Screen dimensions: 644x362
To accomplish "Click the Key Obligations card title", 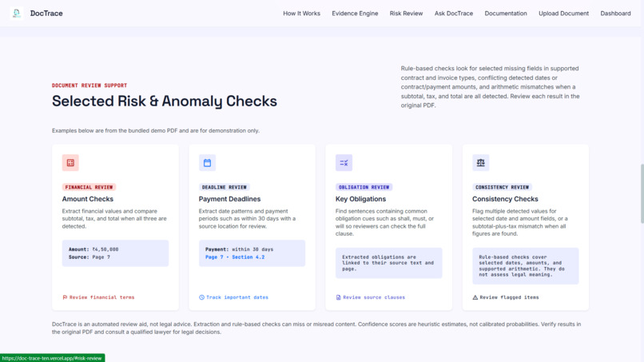I will tap(360, 199).
